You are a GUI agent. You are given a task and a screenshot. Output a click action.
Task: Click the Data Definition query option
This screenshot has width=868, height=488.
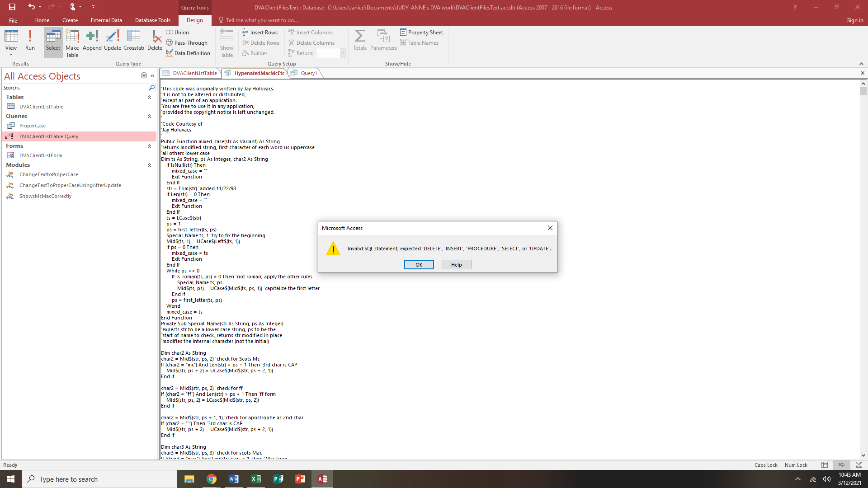tap(188, 53)
